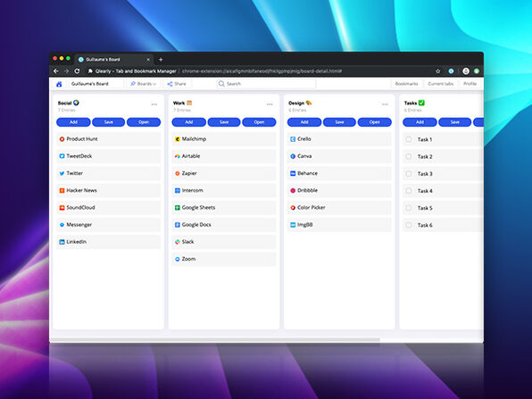532x399 pixels.
Task: Click the home icon in app toolbar
Action: coord(59,84)
